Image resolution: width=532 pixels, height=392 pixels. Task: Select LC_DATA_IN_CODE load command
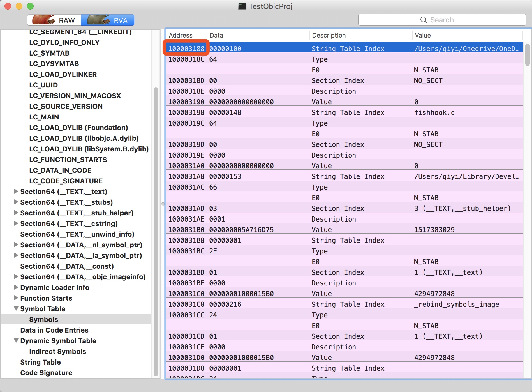pos(60,170)
